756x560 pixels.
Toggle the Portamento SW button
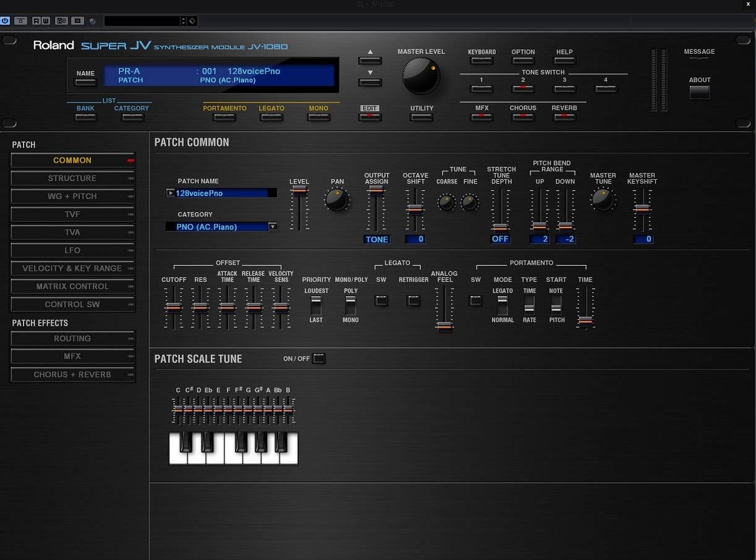(475, 300)
